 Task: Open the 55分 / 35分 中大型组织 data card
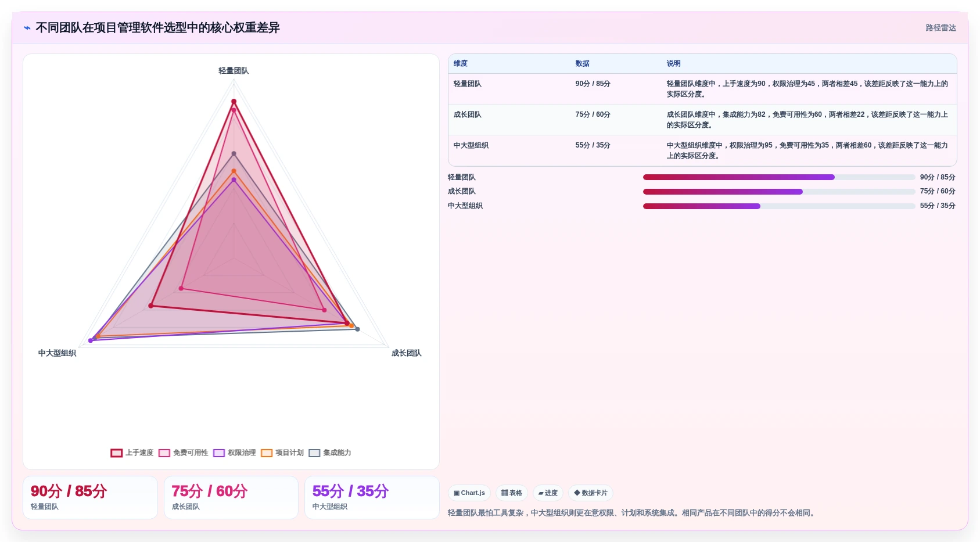click(x=372, y=497)
